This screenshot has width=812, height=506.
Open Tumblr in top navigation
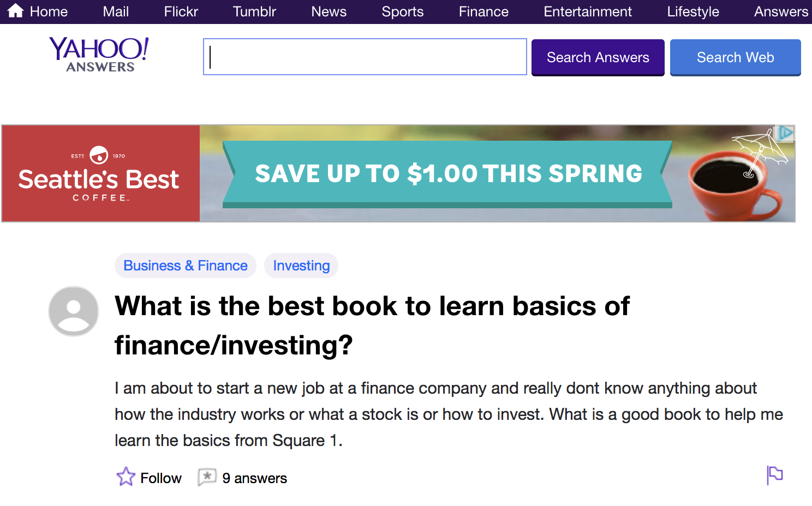point(254,11)
